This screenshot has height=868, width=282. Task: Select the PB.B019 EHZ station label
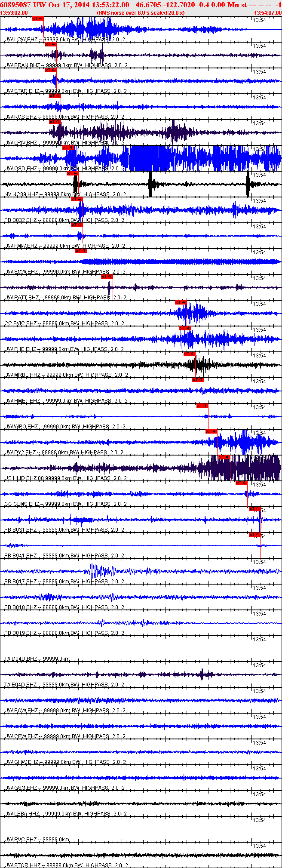(21, 633)
